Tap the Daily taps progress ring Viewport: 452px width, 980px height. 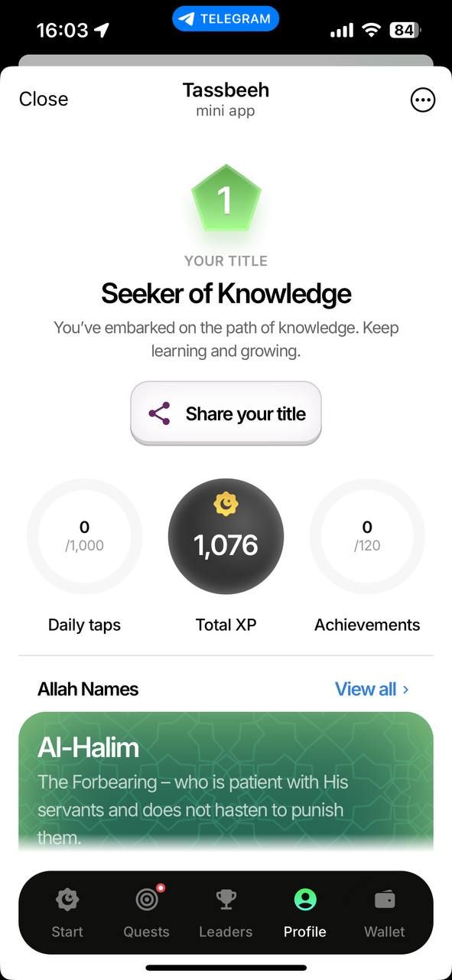click(84, 537)
